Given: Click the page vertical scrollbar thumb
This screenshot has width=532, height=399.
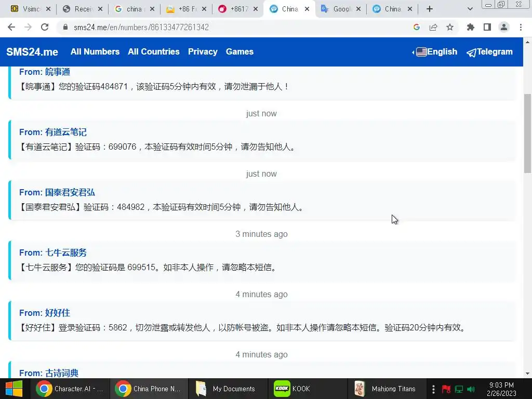Looking at the screenshot, I should (528, 133).
